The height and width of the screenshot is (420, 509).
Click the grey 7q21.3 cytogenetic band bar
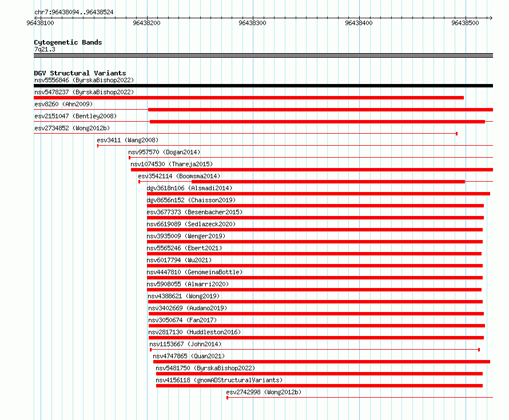pos(263,55)
